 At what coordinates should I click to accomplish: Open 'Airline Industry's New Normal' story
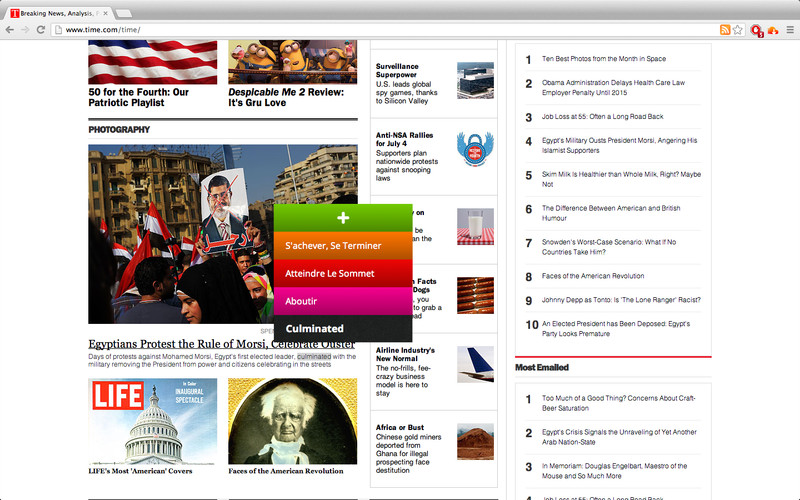click(x=405, y=354)
